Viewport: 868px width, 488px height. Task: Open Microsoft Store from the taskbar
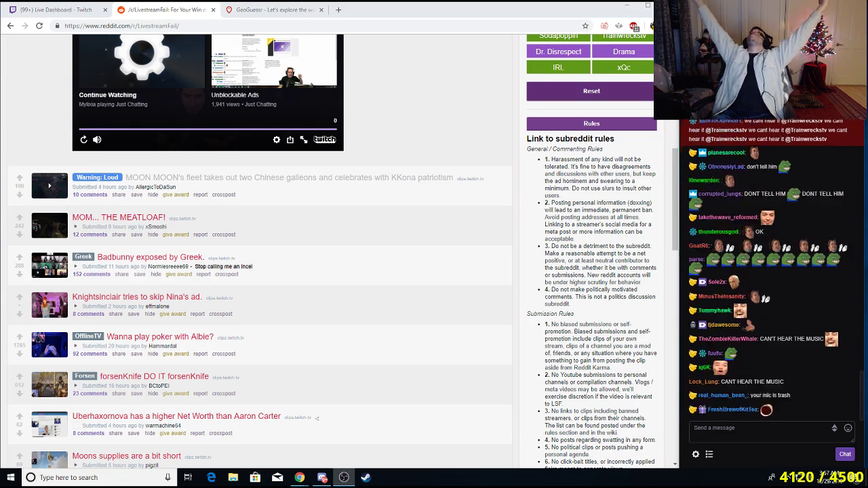tap(255, 477)
